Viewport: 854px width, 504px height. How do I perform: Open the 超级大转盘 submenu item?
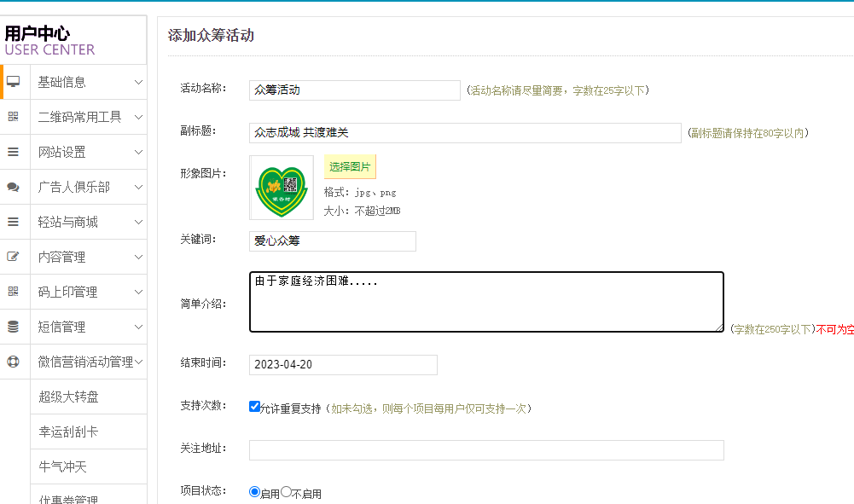click(68, 397)
